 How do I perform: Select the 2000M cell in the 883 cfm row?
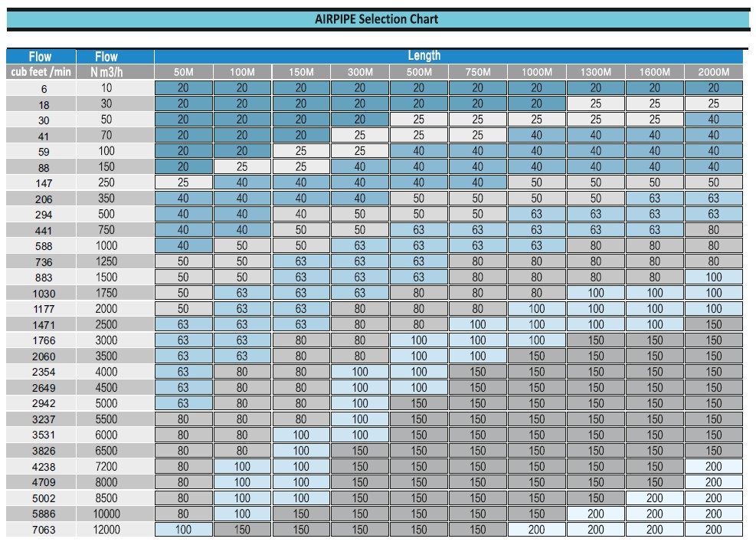[714, 277]
